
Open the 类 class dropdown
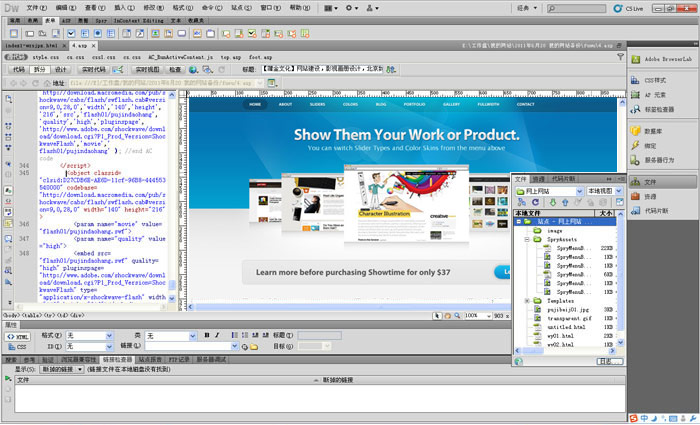click(x=192, y=336)
